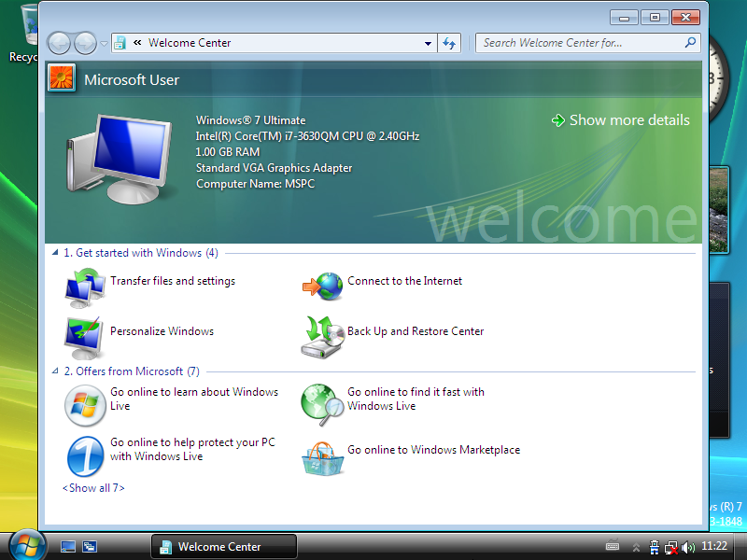The image size is (747, 560).
Task: Click '1. Get started with Windows (4)' heading
Action: pyautogui.click(x=141, y=253)
